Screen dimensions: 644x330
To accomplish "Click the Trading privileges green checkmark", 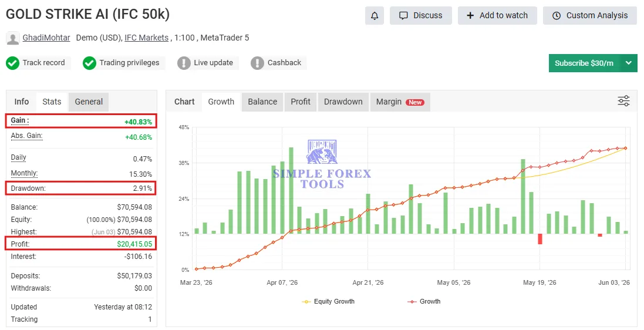I will point(89,63).
